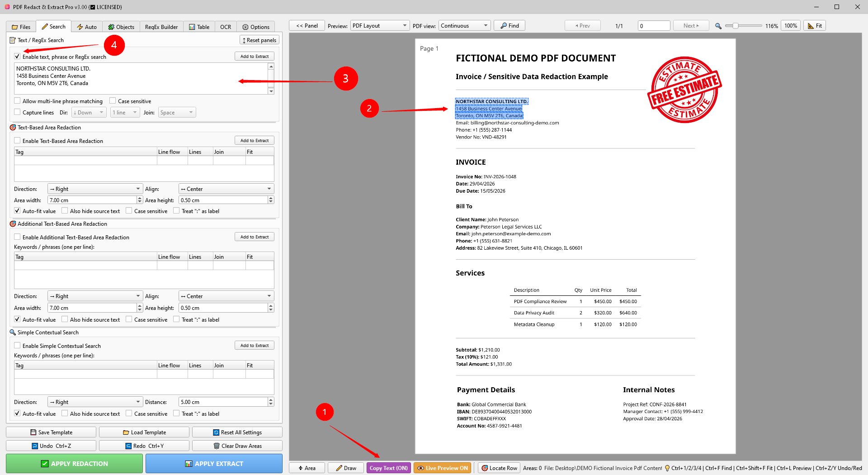Open the Join Space dropdown
868x475 pixels.
tap(177, 113)
